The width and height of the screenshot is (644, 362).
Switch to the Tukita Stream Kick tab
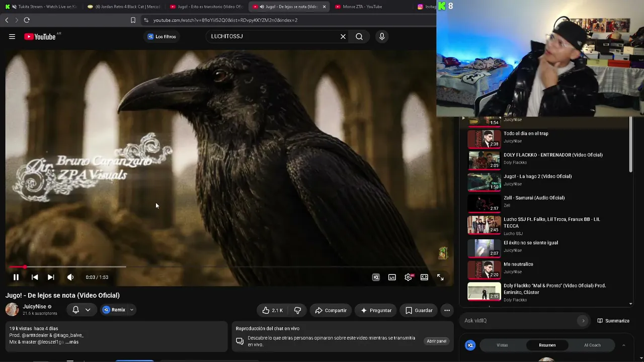[41, 7]
